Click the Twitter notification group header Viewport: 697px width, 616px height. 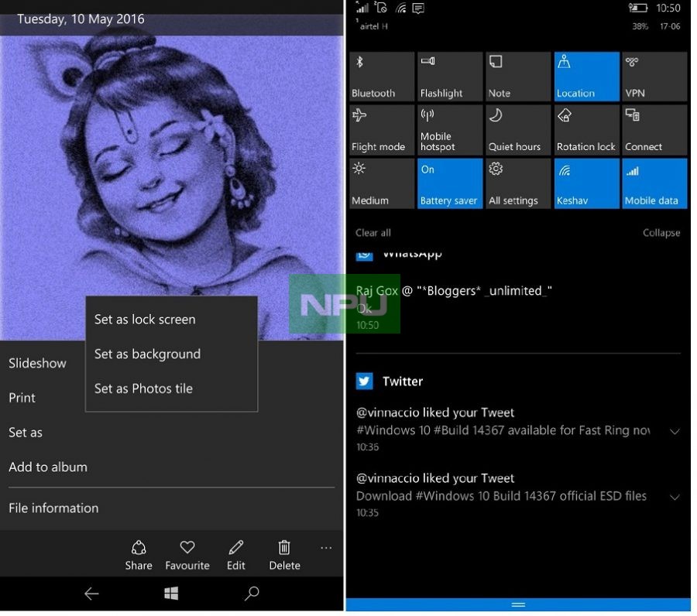[518, 381]
